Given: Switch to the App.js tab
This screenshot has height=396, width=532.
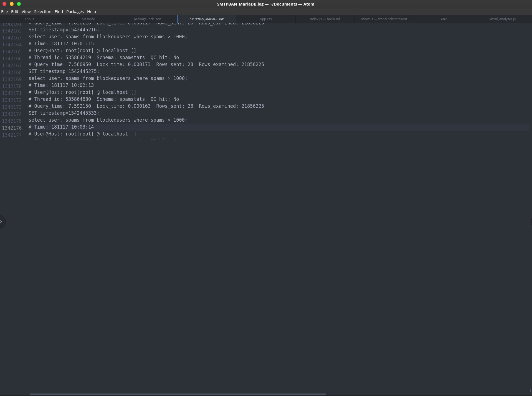Looking at the screenshot, I should [x=29, y=19].
